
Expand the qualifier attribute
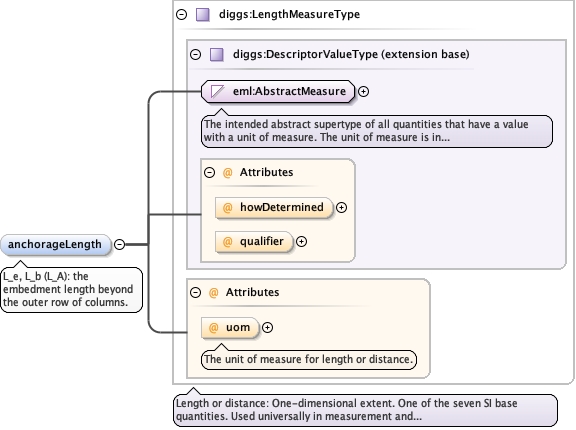301,242
